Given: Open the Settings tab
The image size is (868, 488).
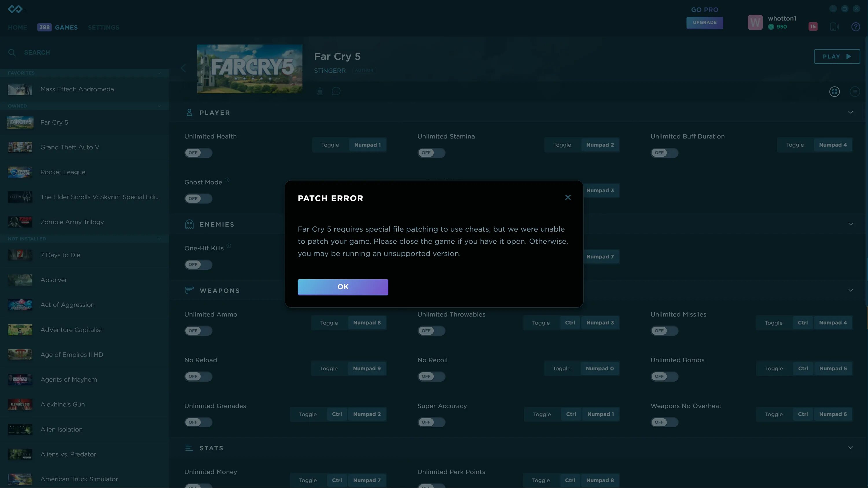Looking at the screenshot, I should [x=104, y=28].
